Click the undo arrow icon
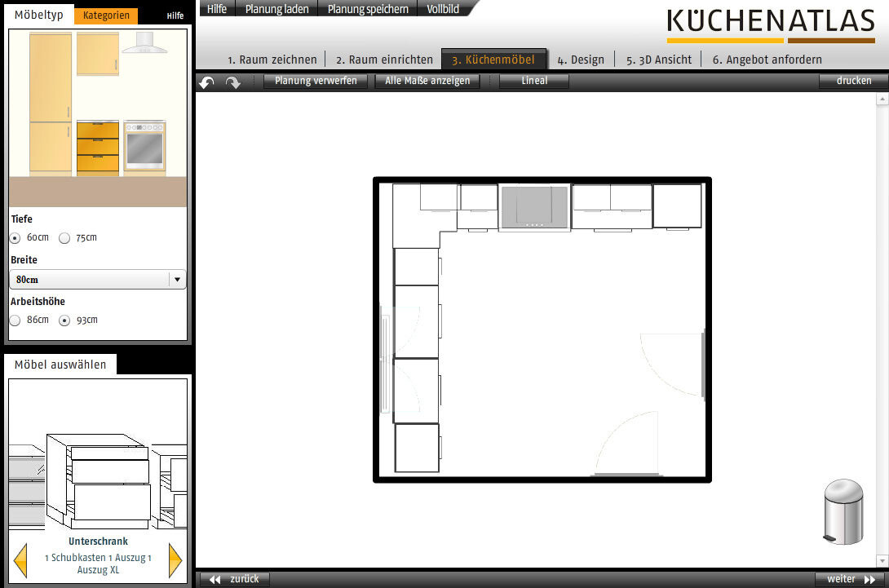 pos(207,82)
